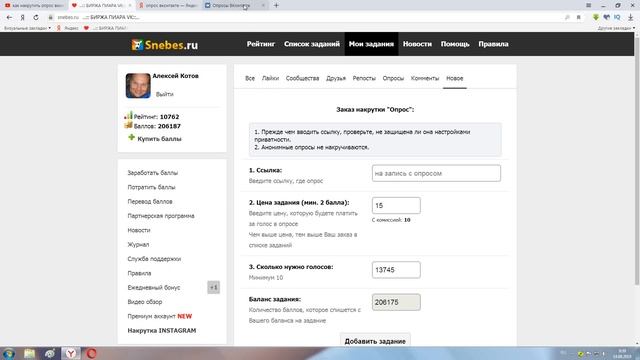Open browser downloads icon
Image resolution: width=640 pixels, height=360 pixels.
tap(631, 18)
